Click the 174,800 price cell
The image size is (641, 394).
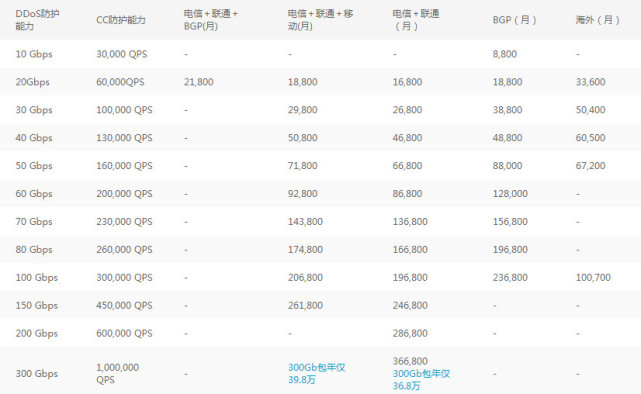coord(305,249)
